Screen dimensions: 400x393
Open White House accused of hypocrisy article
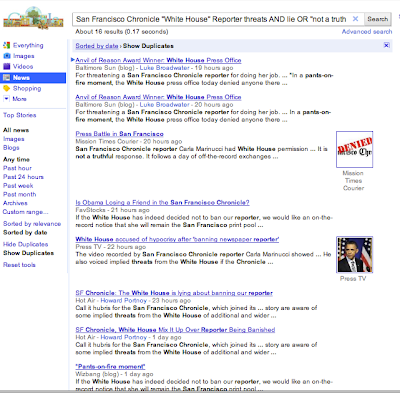[177, 239]
